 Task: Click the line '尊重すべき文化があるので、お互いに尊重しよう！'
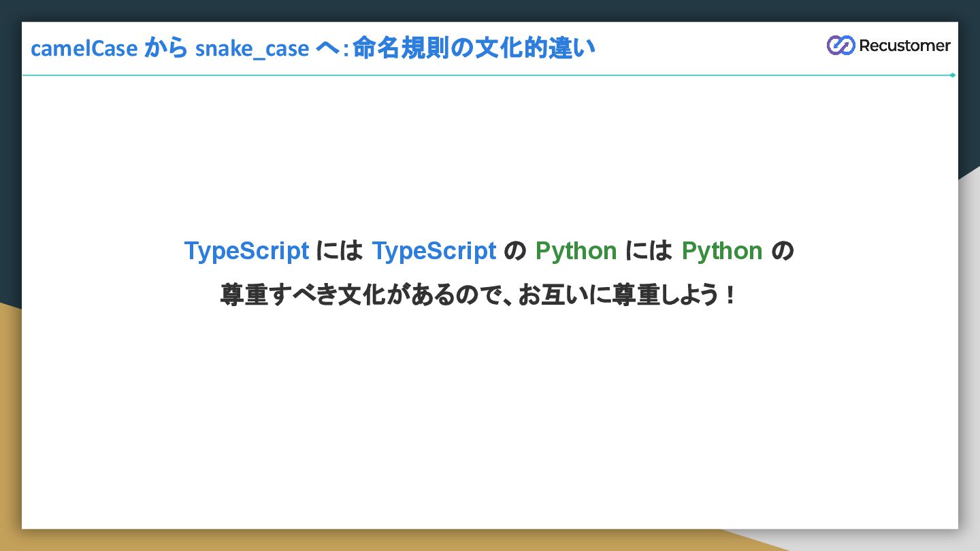click(478, 295)
